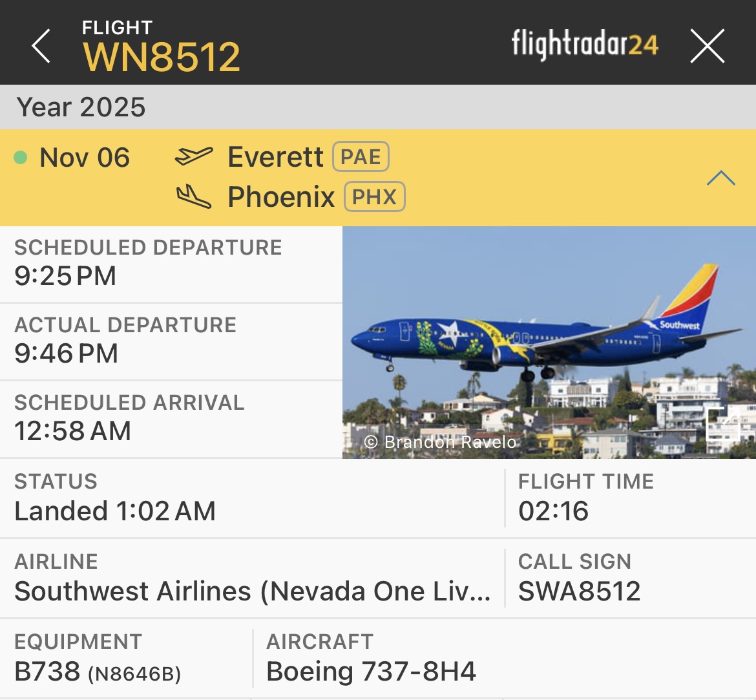Click the Brandon Ravelo photo credit
This screenshot has width=756, height=700.
tap(441, 442)
